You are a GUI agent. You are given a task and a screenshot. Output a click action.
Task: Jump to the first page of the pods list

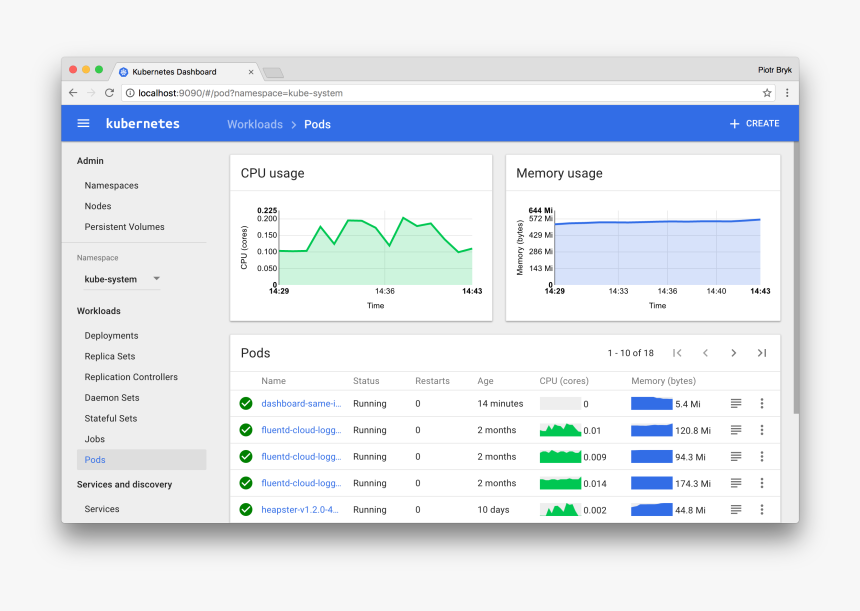[x=677, y=353]
